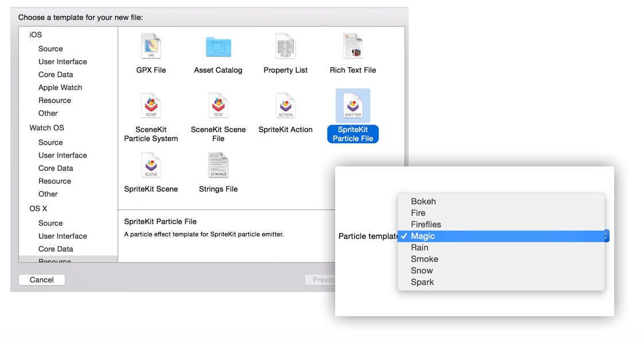The height and width of the screenshot is (342, 644).
Task: Choose the Asset Catalog template icon
Action: coord(218,47)
